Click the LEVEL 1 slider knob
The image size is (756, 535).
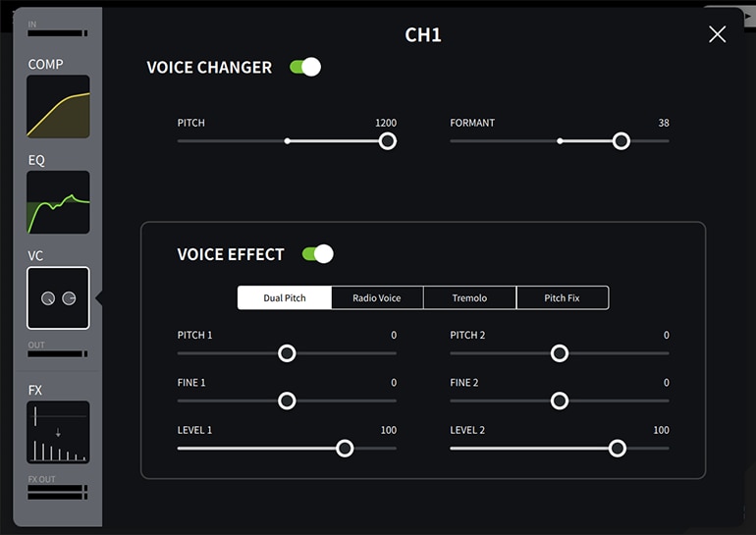(345, 449)
